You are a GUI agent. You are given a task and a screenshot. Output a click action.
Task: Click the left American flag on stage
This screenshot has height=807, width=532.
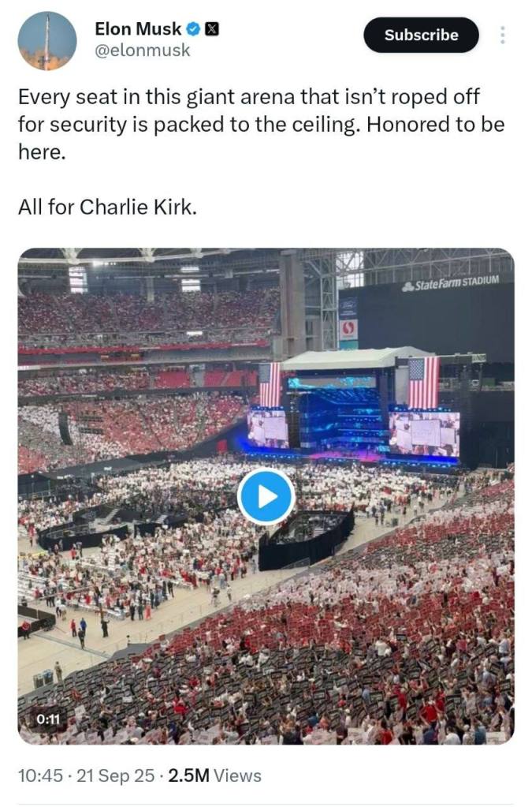tap(270, 384)
